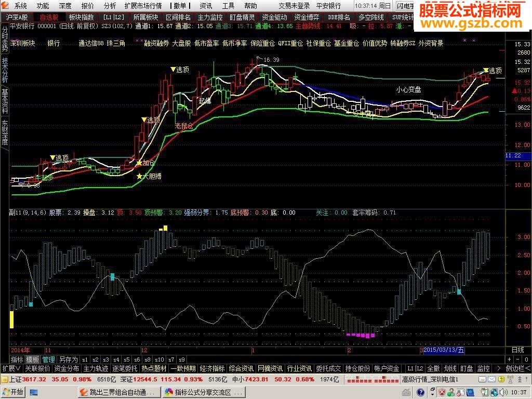Viewport: 532px width, 399px height.
Task: Click the volume speaker tray icon
Action: pos(502,393)
